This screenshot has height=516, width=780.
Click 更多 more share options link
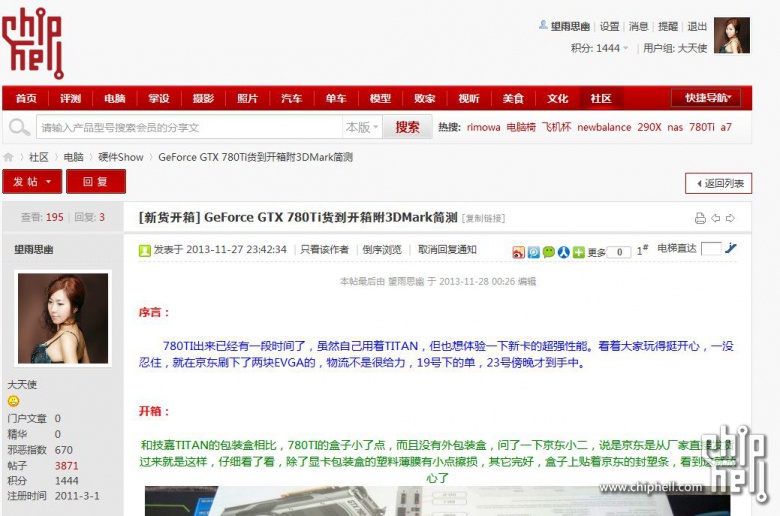click(596, 253)
